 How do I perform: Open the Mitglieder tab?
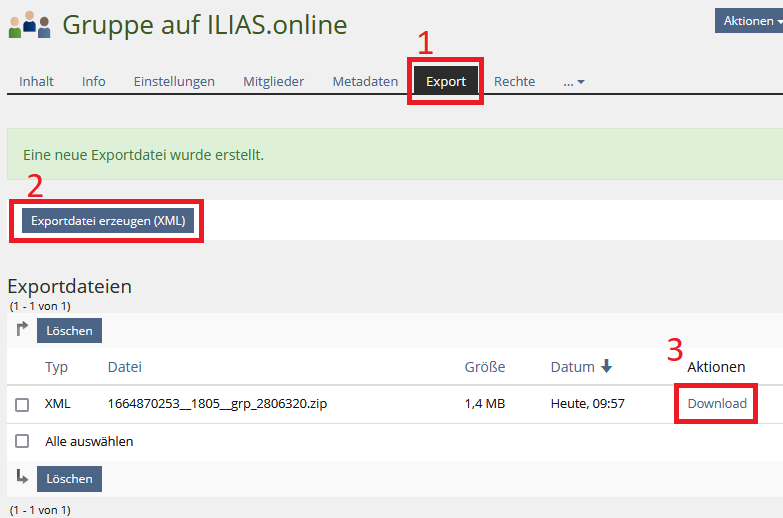(273, 82)
